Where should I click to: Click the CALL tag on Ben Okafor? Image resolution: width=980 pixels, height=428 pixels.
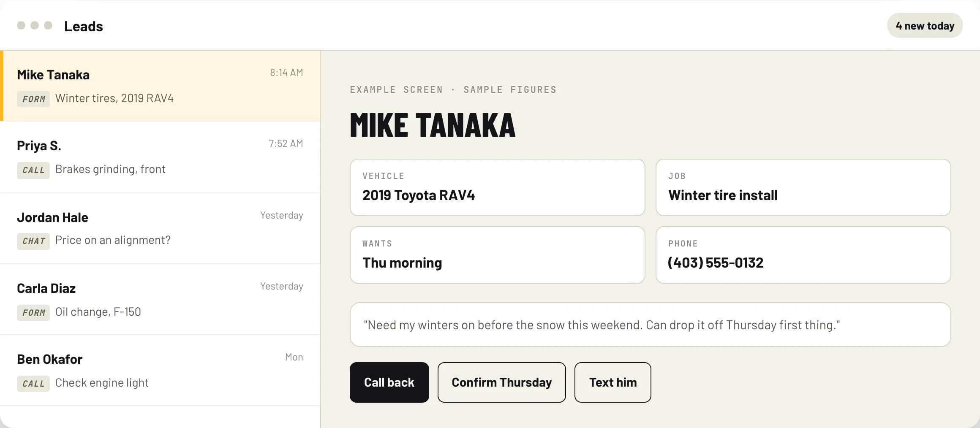point(33,384)
